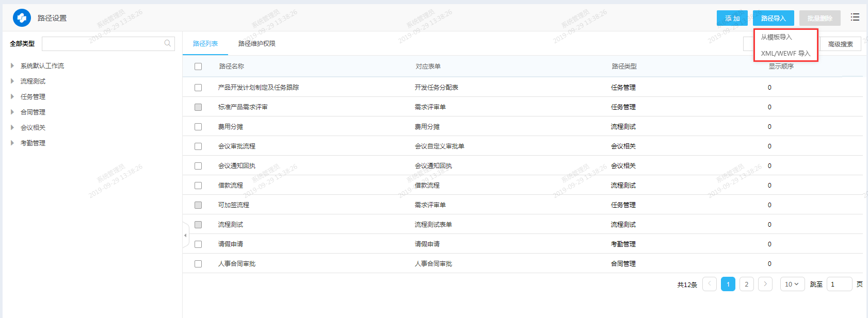Click the 添加 button
Image resolution: width=868 pixels, height=318 pixels.
click(x=732, y=18)
